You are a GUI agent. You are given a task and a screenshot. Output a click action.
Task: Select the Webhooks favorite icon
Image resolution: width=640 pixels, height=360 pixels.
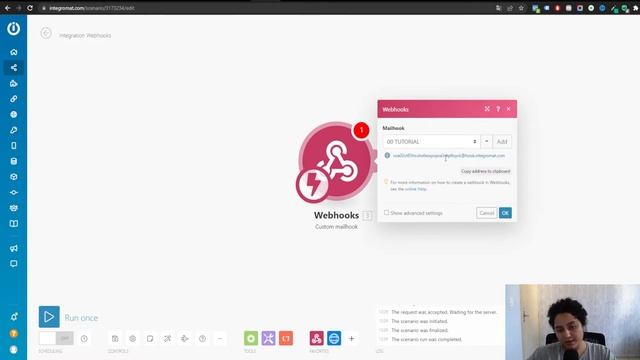[317, 338]
